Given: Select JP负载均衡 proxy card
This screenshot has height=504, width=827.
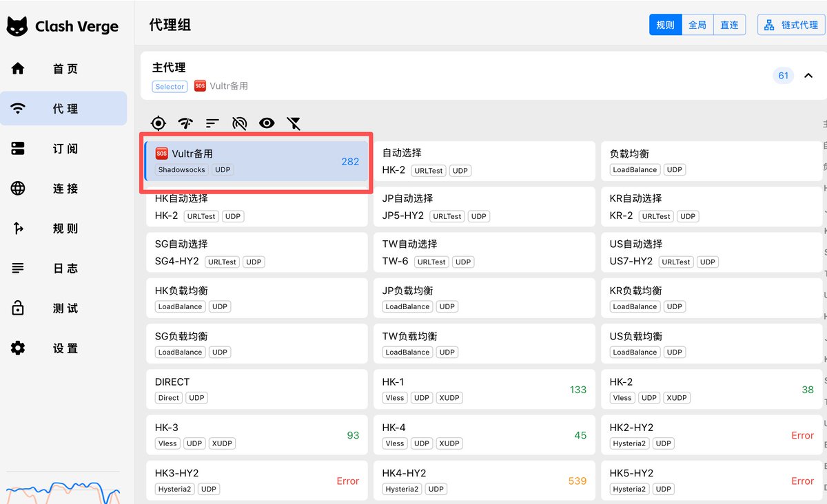Looking at the screenshot, I should point(484,298).
